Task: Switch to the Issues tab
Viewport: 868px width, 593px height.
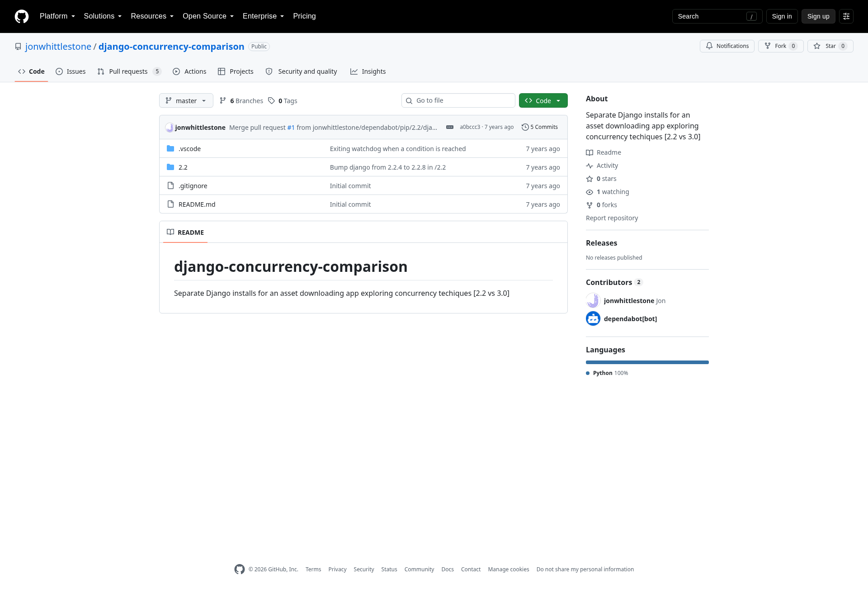Action: coord(71,71)
